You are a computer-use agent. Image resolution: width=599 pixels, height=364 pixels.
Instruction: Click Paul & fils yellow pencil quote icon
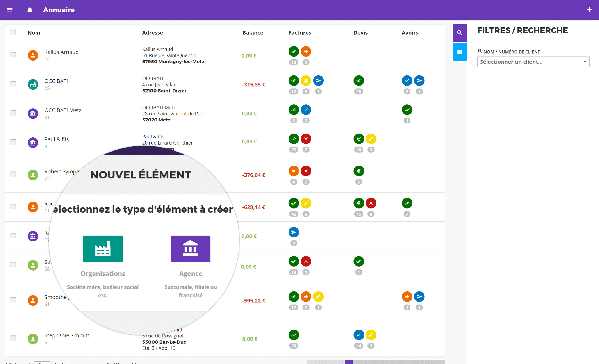pyautogui.click(x=371, y=139)
